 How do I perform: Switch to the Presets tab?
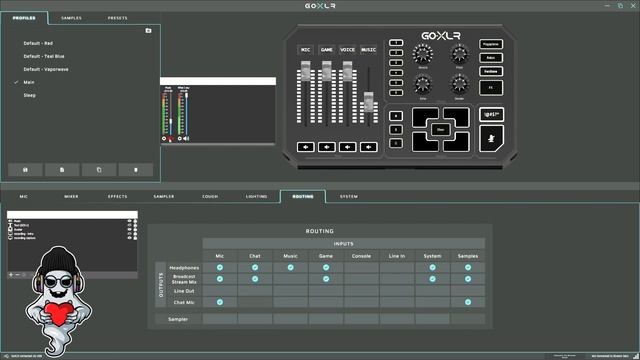click(118, 18)
